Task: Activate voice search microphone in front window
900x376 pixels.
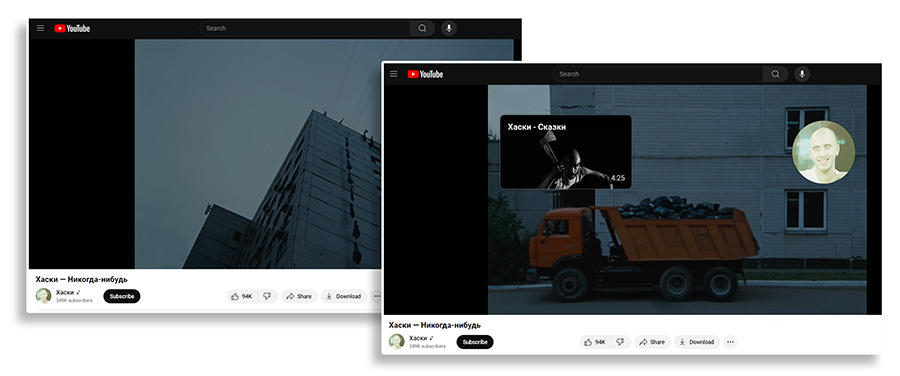Action: [x=802, y=74]
